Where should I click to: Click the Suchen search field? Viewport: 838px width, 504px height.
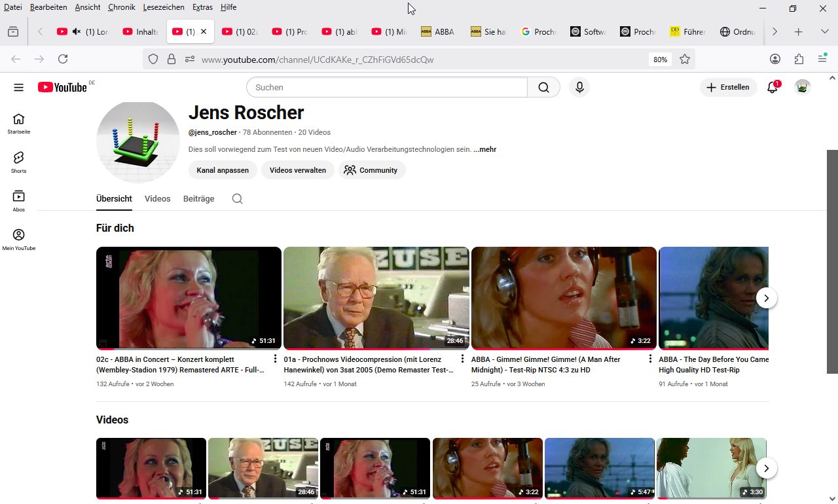tap(386, 88)
